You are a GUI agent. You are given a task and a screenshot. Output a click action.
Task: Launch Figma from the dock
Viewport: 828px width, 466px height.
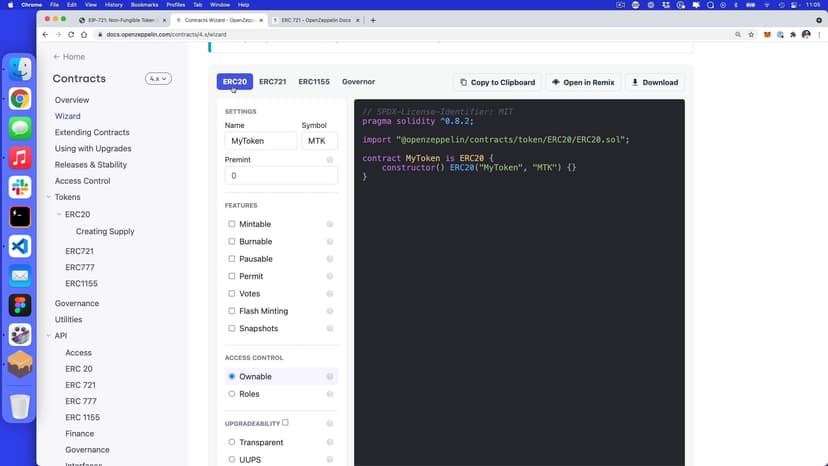coord(20,305)
